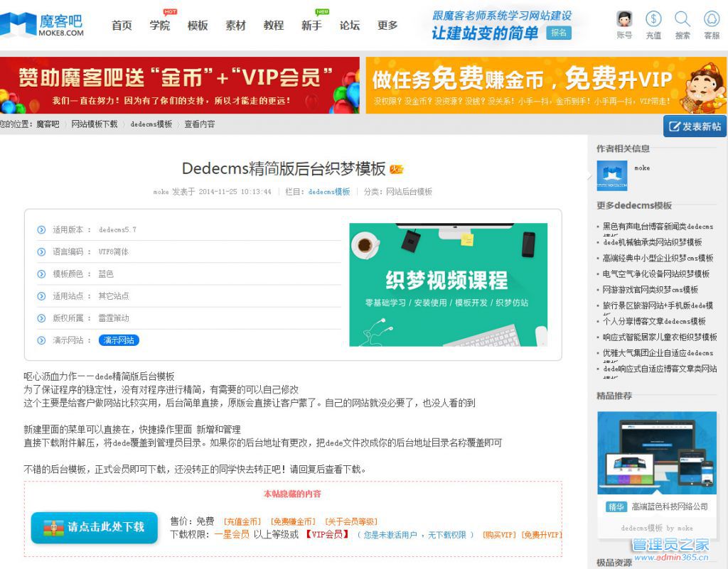Open the 论坛 navigation item

click(350, 26)
